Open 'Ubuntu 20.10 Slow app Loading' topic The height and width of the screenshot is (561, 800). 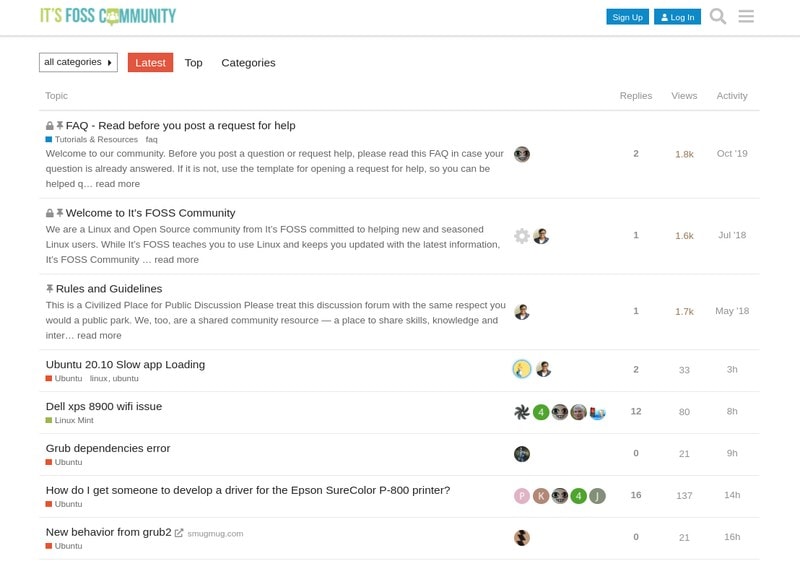click(125, 364)
